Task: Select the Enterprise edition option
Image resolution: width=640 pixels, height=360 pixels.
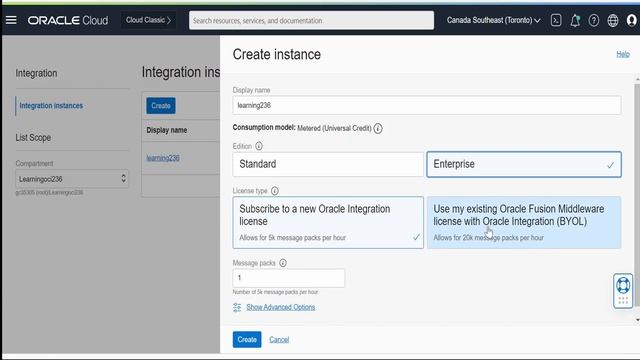Action: pos(524,164)
